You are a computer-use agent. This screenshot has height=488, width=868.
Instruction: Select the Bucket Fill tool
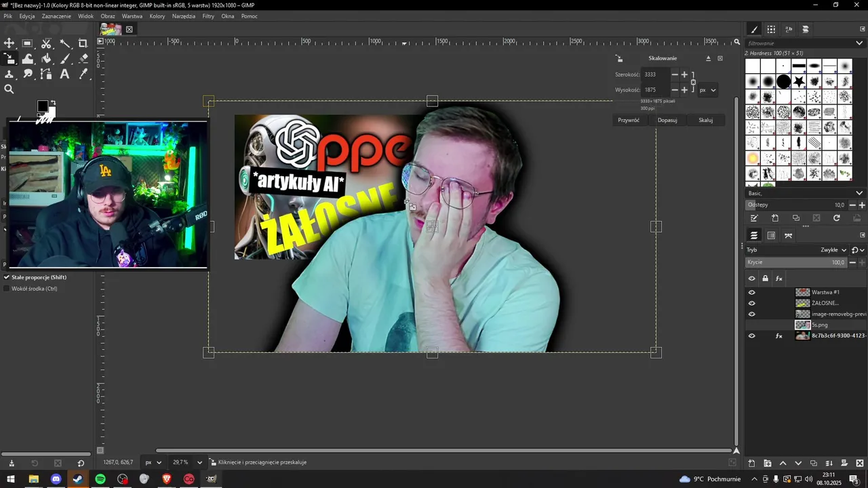[46, 59]
